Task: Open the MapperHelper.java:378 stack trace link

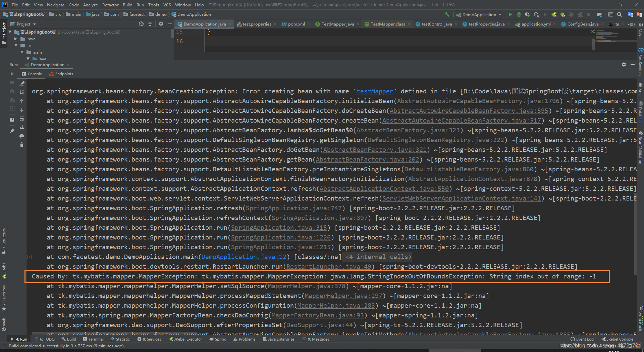Action: click(307, 286)
